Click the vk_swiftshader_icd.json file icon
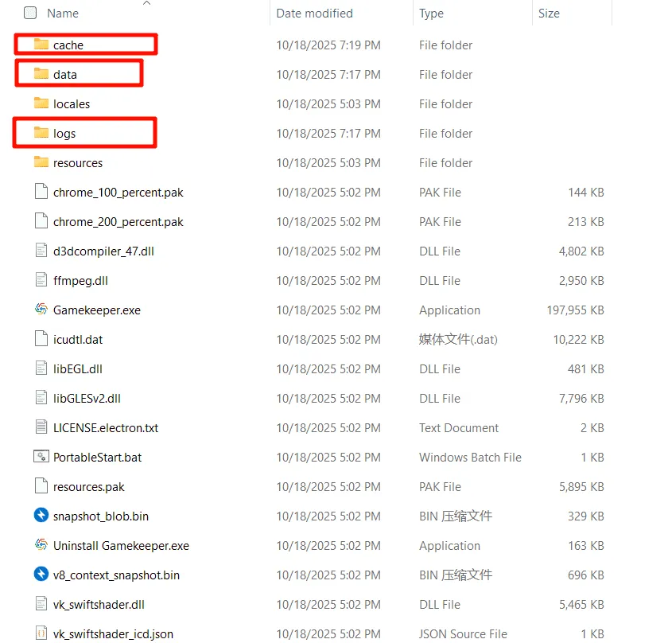Viewport: 672px width, 643px height. pos(41,633)
